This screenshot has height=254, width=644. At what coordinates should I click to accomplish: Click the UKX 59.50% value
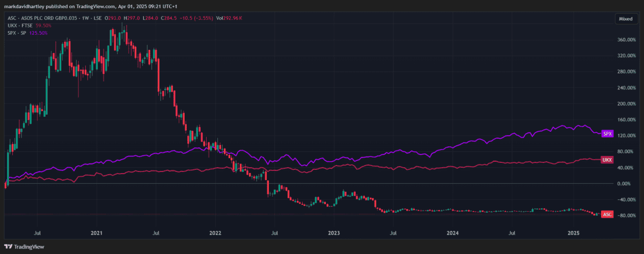coord(44,25)
